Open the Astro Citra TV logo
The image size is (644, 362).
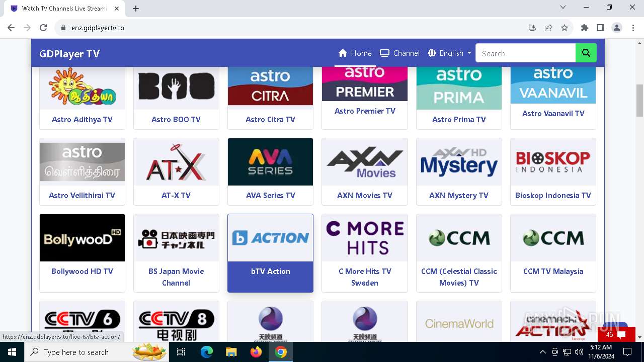point(270,85)
